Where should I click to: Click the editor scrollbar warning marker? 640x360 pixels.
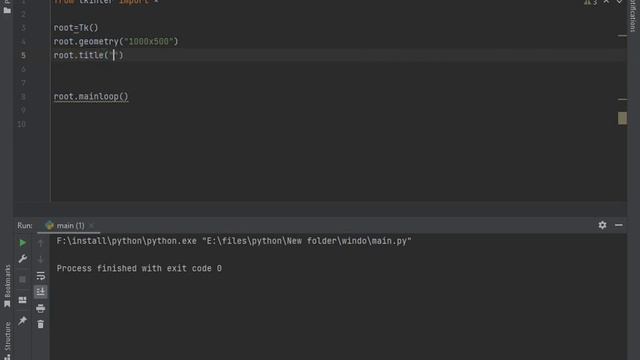(x=622, y=118)
